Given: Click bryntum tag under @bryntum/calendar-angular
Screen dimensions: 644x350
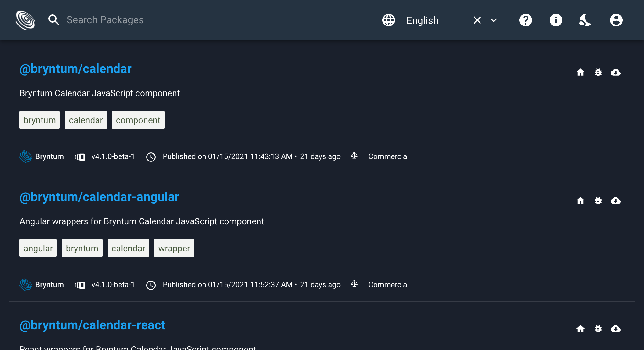Looking at the screenshot, I should (x=82, y=248).
